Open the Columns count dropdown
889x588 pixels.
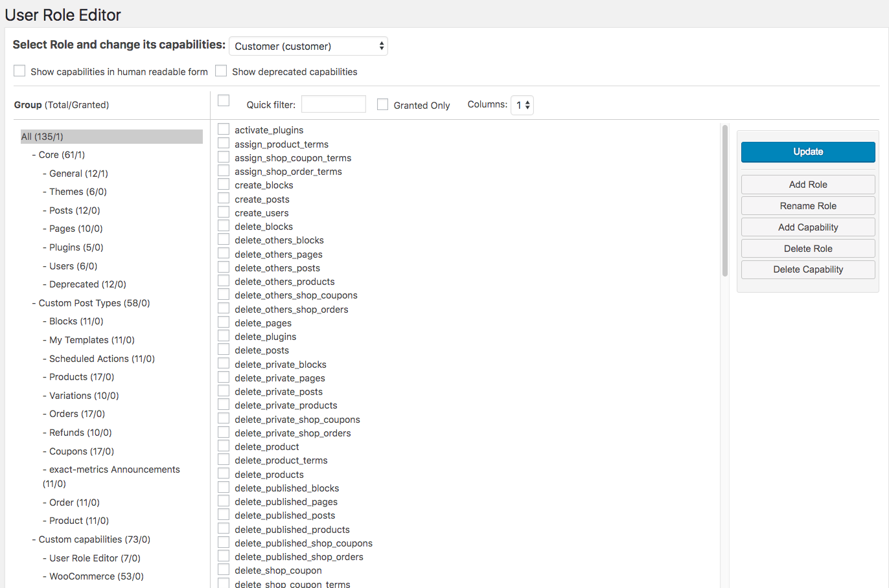(x=522, y=105)
